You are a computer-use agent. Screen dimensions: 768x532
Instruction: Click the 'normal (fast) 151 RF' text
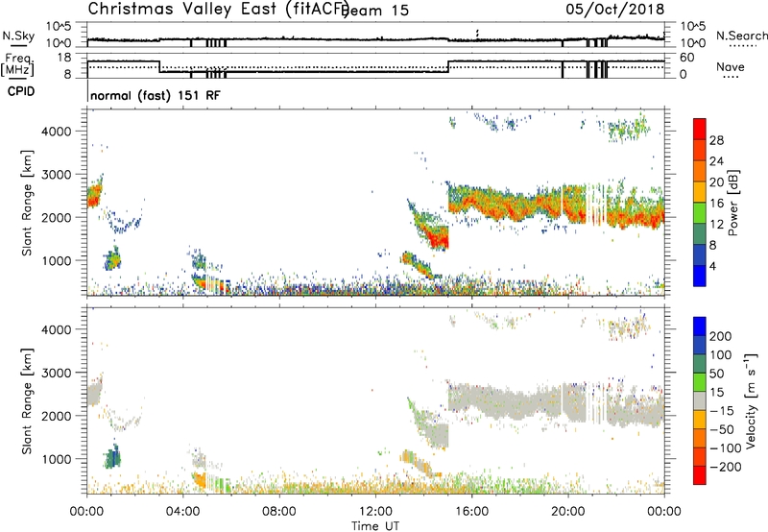coord(156,95)
